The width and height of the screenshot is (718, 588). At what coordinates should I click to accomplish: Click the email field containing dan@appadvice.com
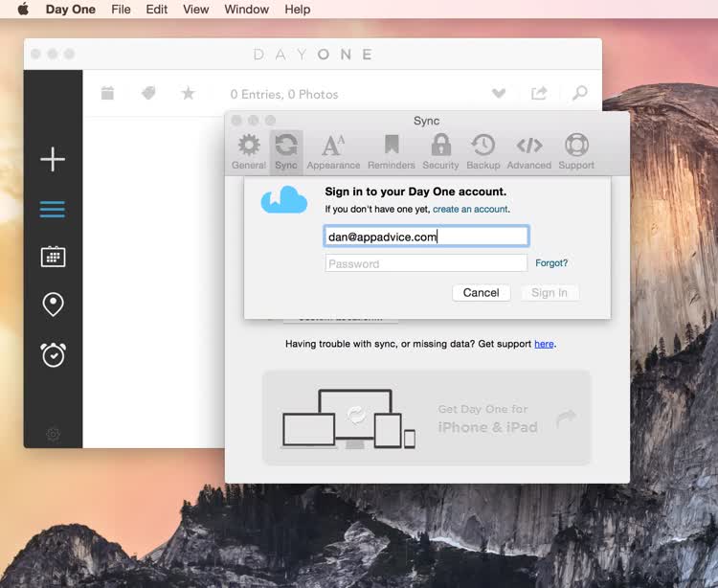pos(426,237)
